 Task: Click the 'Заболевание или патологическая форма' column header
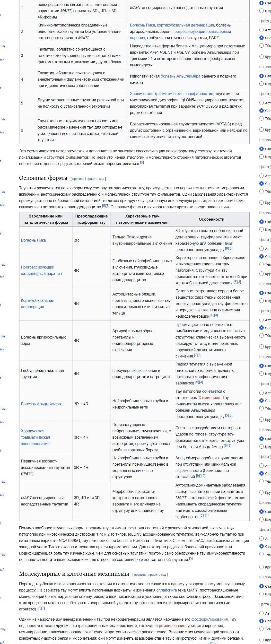[46, 219]
